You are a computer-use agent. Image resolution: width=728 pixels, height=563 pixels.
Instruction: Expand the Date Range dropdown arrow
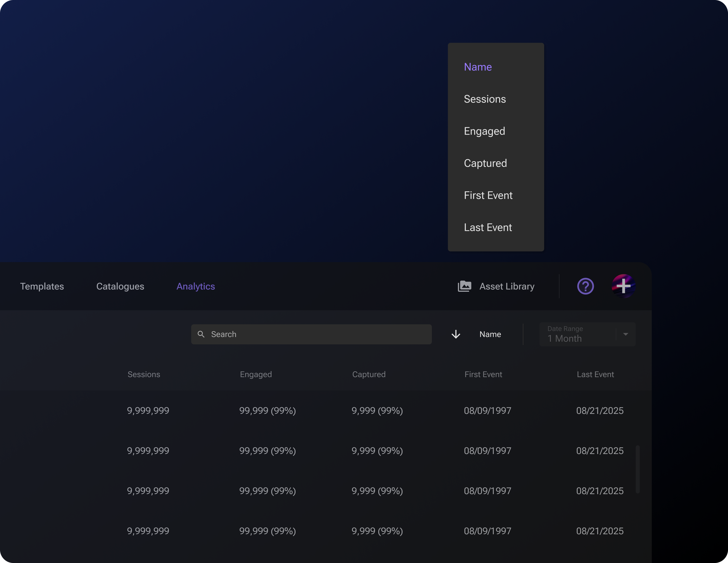click(625, 334)
